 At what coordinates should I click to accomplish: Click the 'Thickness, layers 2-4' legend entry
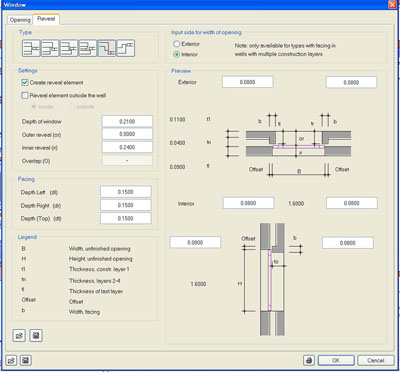[94, 281]
